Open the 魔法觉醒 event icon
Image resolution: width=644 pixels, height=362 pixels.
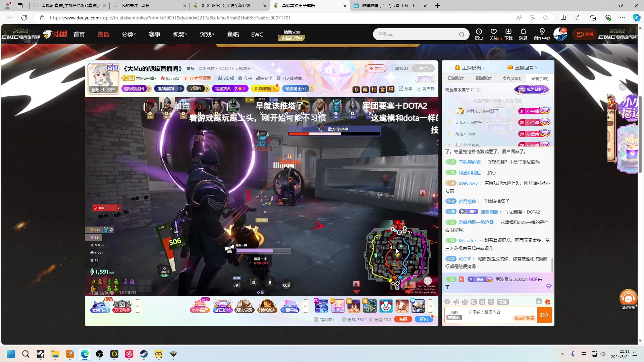pyautogui.click(x=244, y=306)
